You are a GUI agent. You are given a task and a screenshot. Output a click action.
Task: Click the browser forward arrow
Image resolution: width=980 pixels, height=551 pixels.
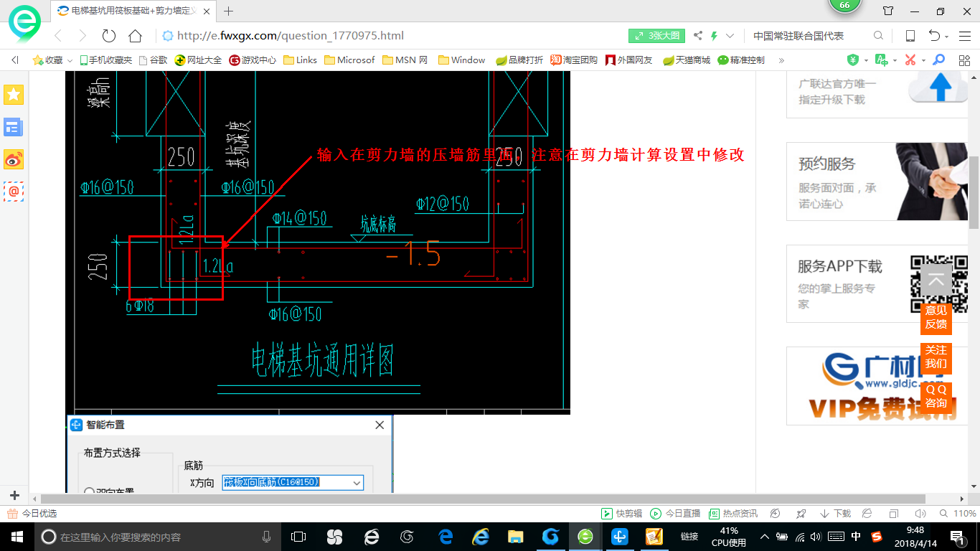tap(83, 36)
